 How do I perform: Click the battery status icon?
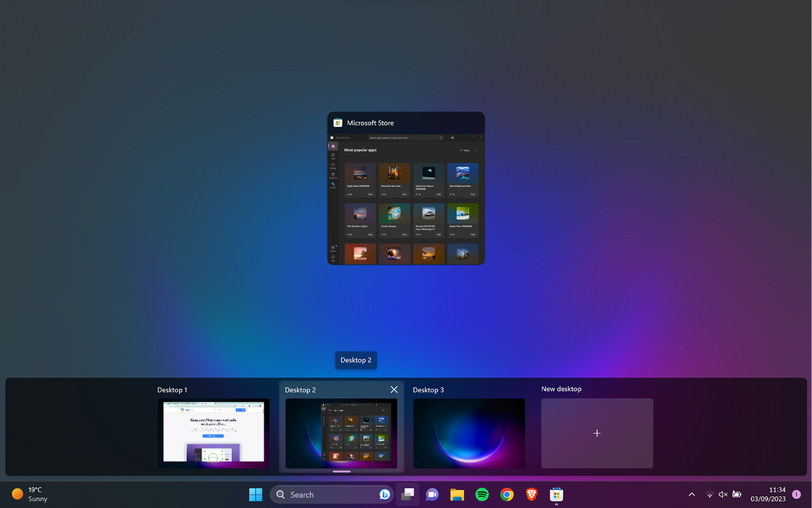click(x=737, y=495)
